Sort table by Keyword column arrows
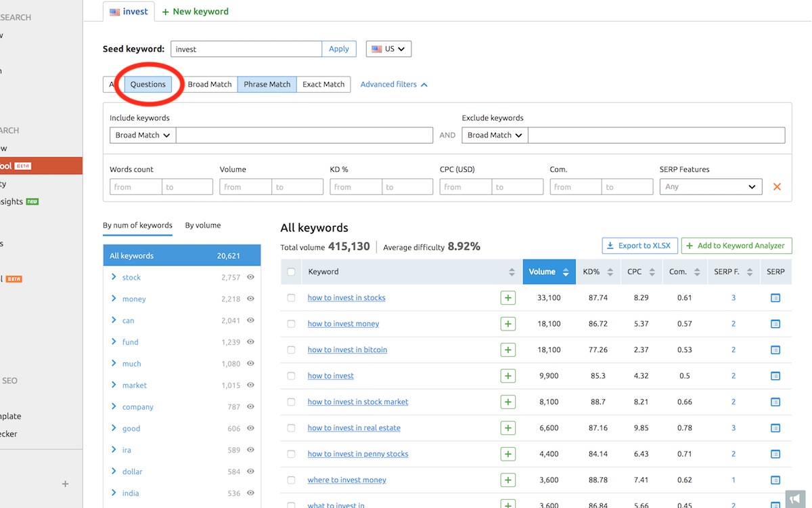 tap(512, 272)
